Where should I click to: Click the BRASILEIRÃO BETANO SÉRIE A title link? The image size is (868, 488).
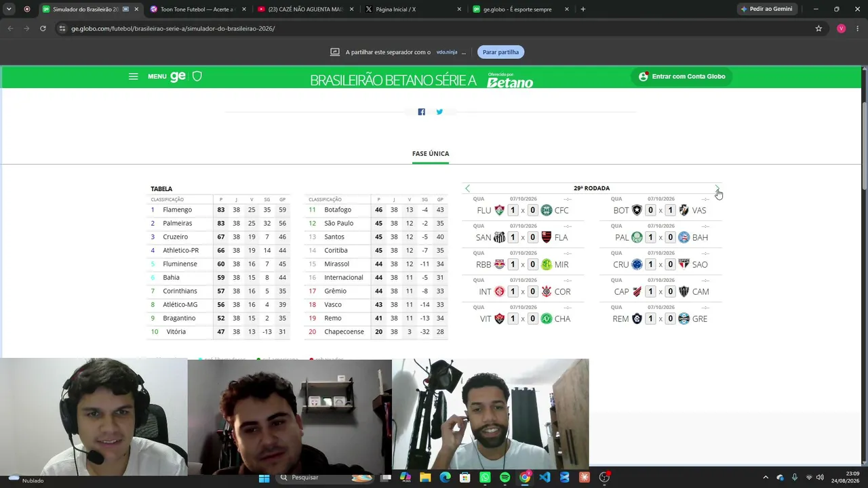[393, 81]
